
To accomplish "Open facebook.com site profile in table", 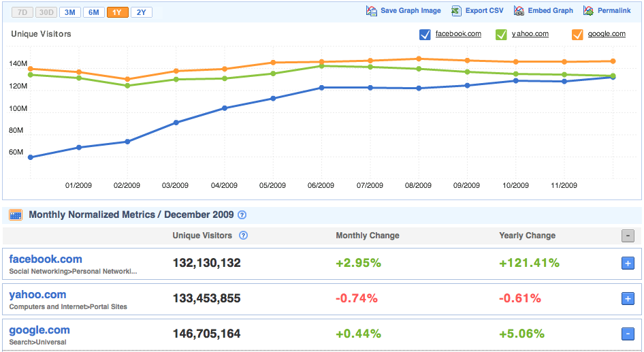I will pyautogui.click(x=46, y=259).
